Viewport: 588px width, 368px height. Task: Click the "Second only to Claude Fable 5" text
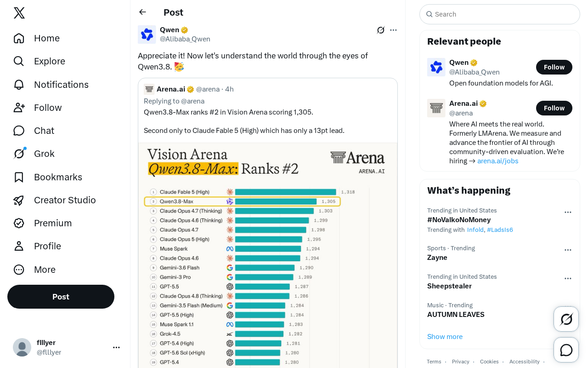pyautogui.click(x=244, y=131)
